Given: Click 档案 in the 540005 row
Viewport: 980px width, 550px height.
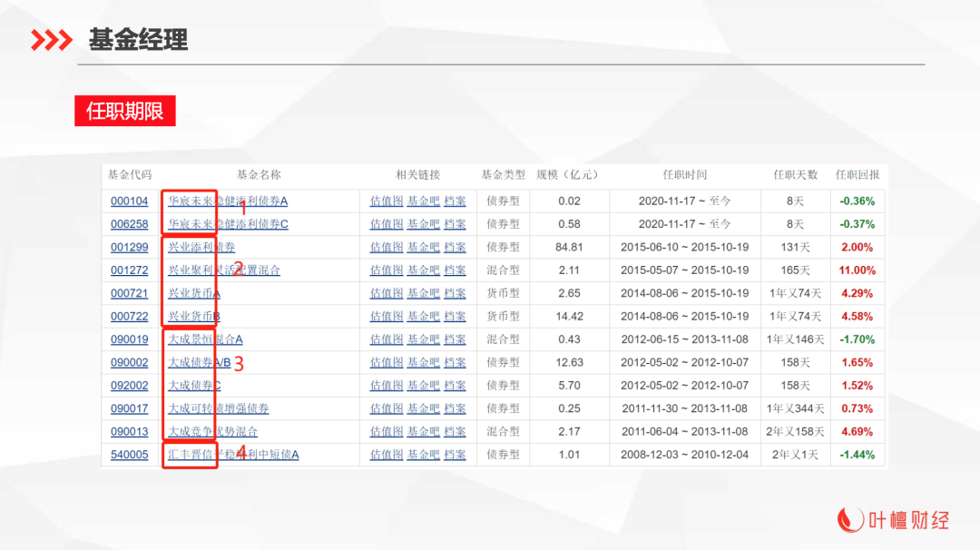Looking at the screenshot, I should pos(455,456).
